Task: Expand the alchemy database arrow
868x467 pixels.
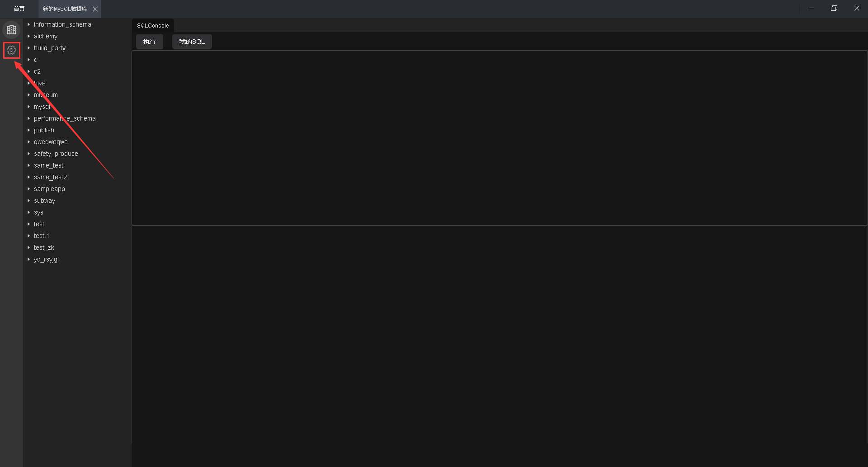Action: coord(28,36)
